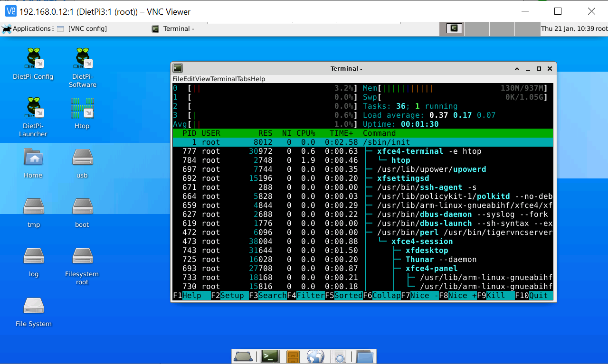Open the usb drive icon

[x=82, y=158]
